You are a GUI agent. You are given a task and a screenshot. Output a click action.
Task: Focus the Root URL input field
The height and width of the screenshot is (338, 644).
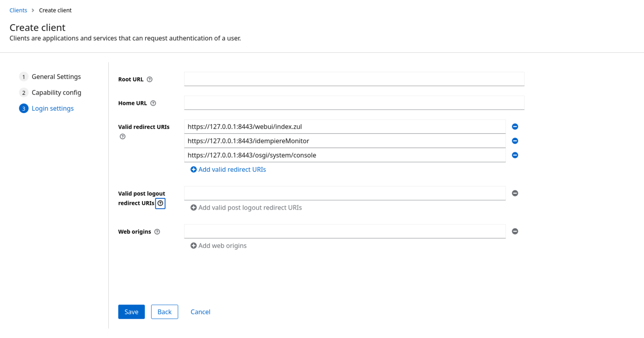click(x=354, y=79)
